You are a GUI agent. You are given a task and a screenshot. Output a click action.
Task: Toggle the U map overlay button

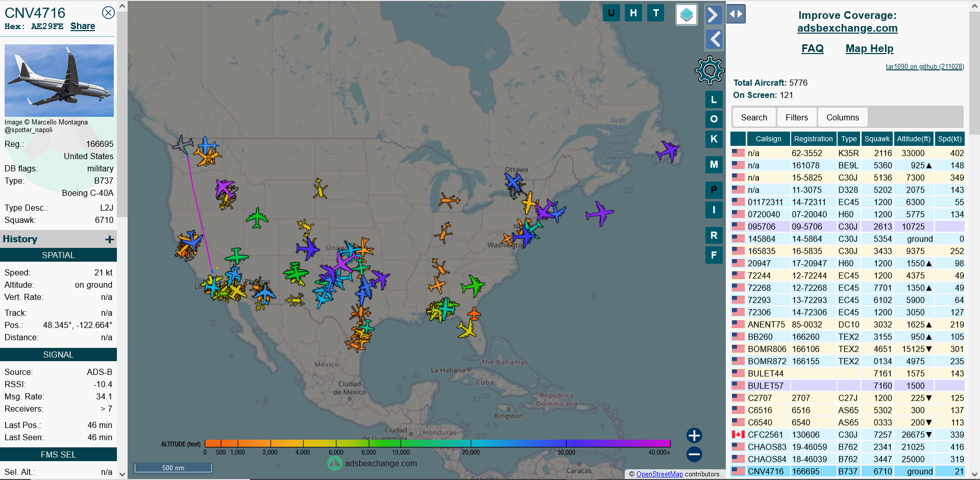(x=611, y=13)
